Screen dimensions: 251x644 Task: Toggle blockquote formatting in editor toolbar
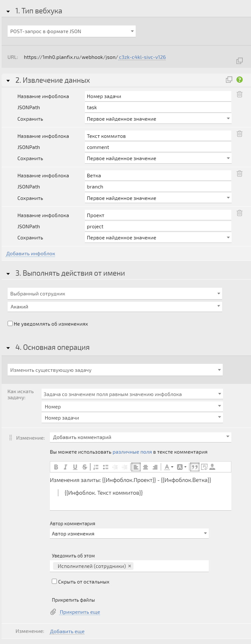coord(194,467)
